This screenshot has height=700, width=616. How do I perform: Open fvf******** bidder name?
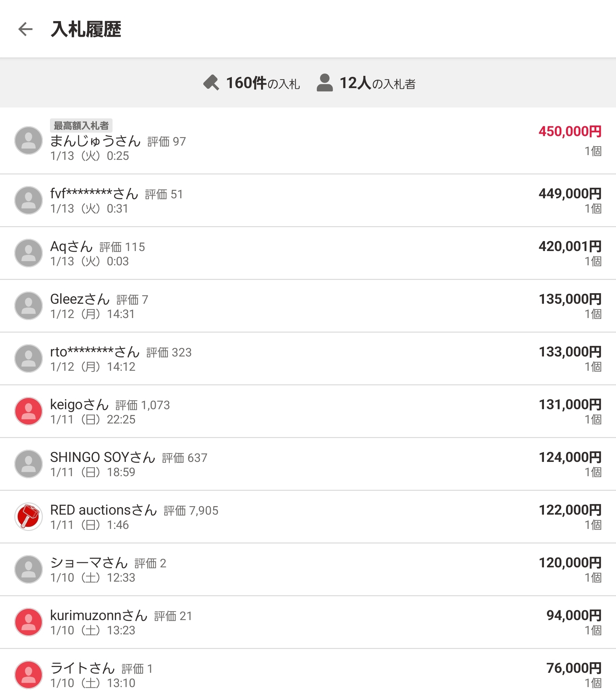coord(94,194)
